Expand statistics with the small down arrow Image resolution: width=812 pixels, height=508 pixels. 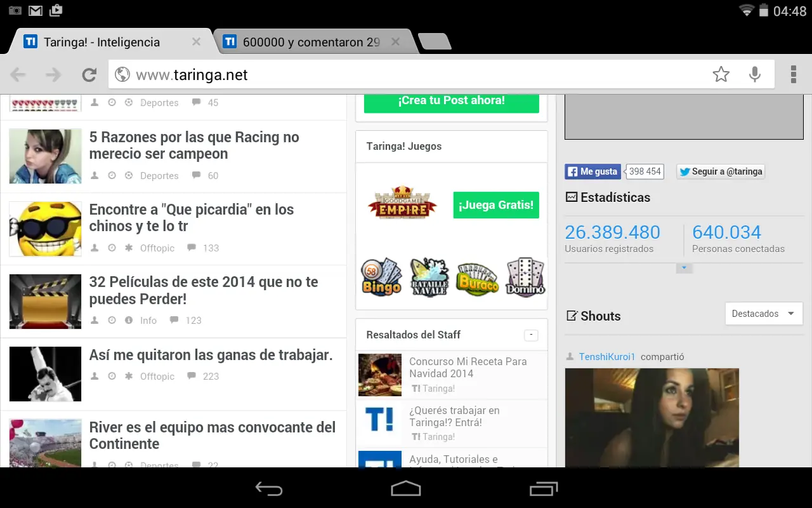click(684, 268)
